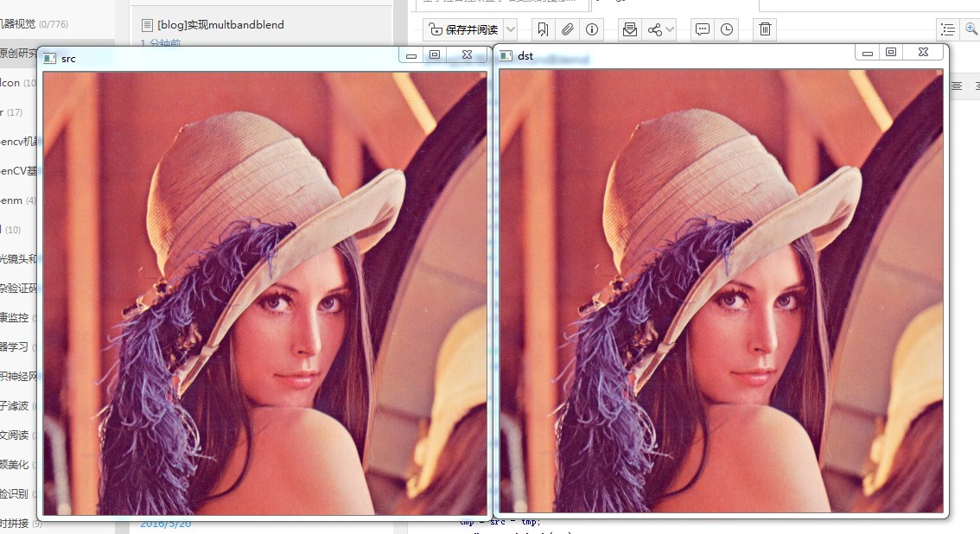This screenshot has width=980, height=534.
Task: Open comments with speech bubble icon
Action: click(703, 29)
